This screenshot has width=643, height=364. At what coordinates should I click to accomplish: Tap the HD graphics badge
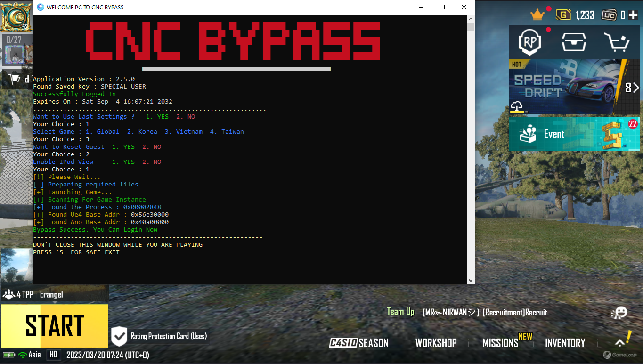click(53, 355)
